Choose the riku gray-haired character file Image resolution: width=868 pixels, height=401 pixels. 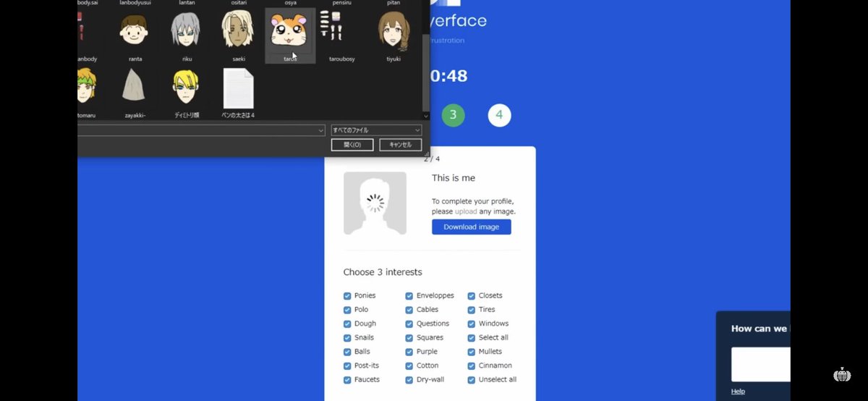coord(187,33)
